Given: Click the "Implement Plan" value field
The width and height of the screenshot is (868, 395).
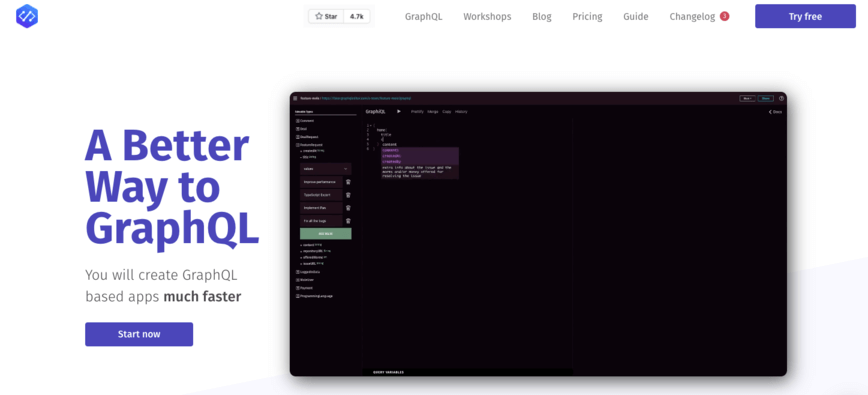Looking at the screenshot, I should click(x=321, y=207).
